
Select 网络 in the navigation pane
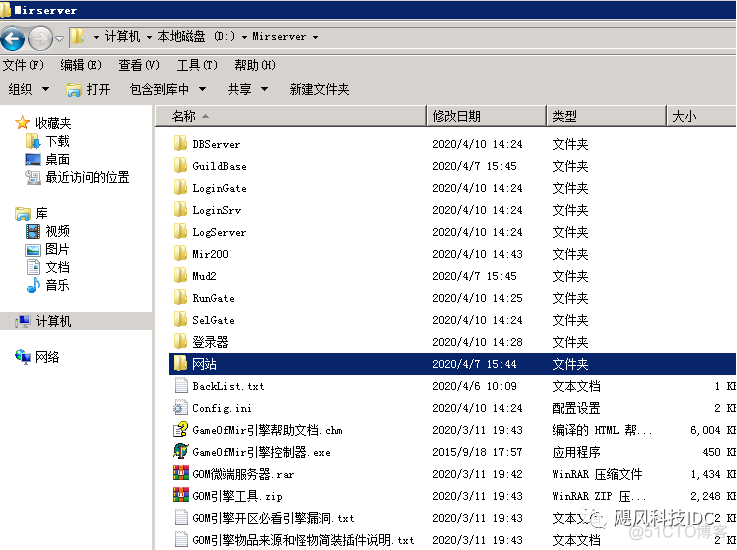pyautogui.click(x=37, y=357)
